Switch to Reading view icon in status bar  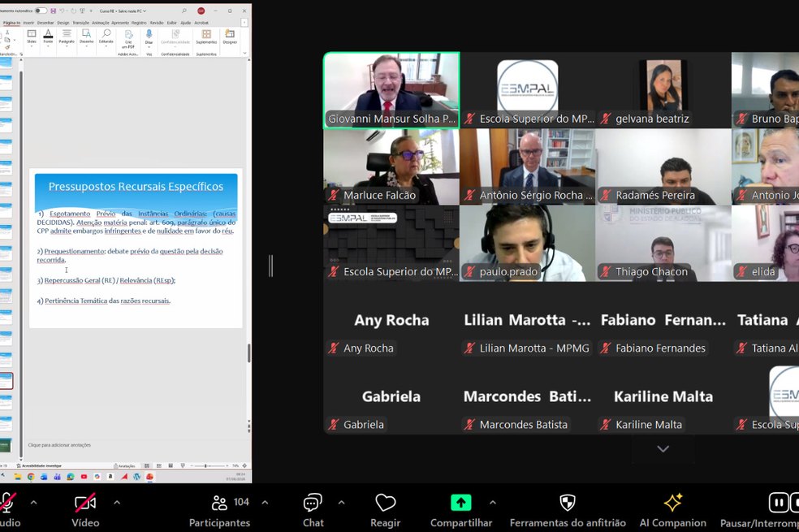tap(171, 465)
